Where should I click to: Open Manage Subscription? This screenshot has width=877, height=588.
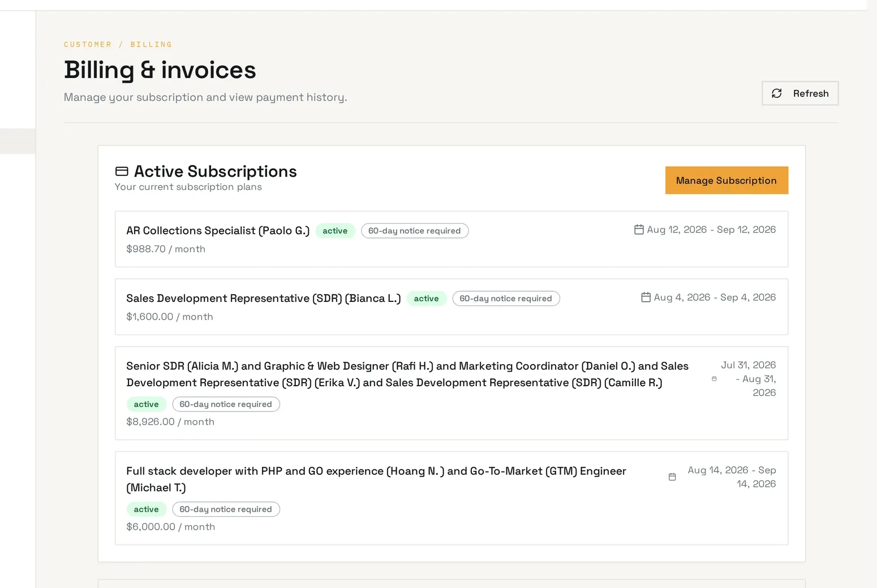click(x=726, y=180)
